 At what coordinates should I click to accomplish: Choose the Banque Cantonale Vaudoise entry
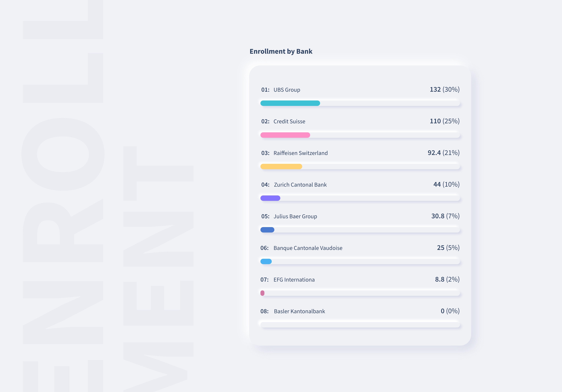pos(308,248)
